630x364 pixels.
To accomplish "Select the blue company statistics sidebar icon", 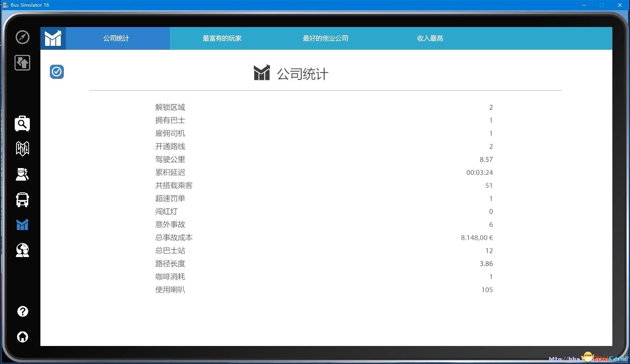I will pos(22,225).
